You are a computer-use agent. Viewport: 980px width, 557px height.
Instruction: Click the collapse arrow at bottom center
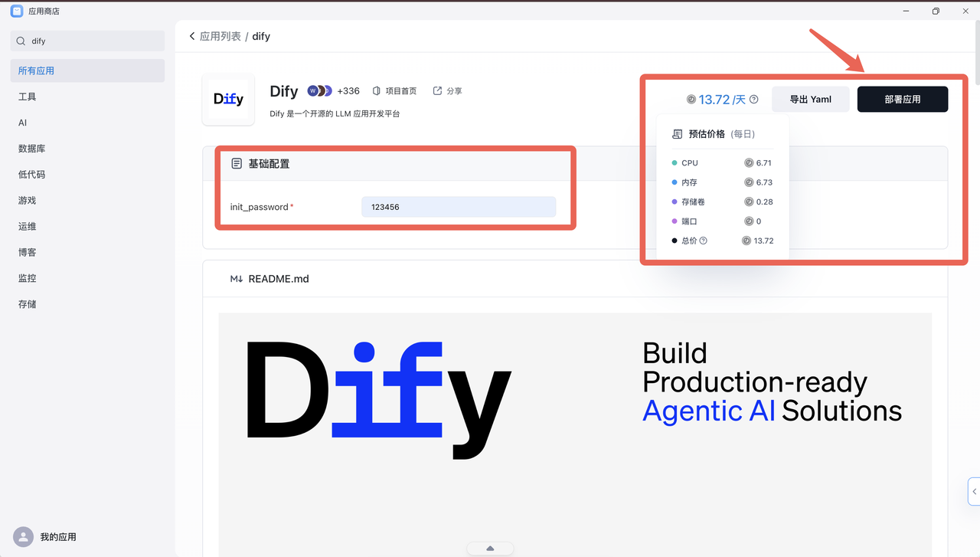coord(490,548)
